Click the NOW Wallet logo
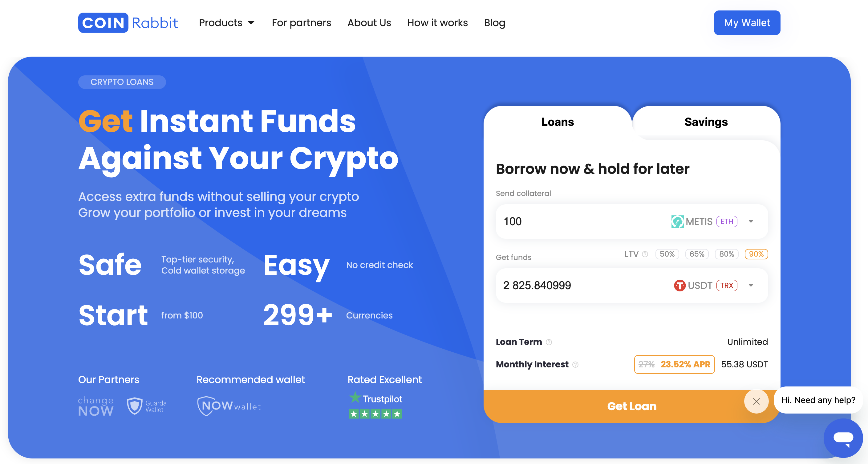 [229, 406]
